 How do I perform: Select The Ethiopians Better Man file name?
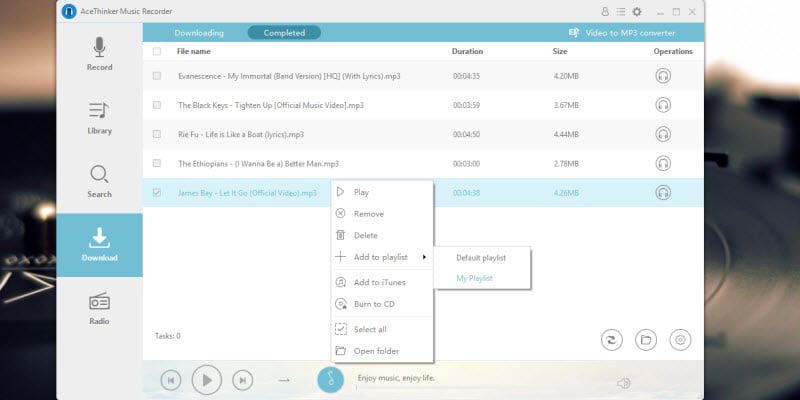click(258, 164)
